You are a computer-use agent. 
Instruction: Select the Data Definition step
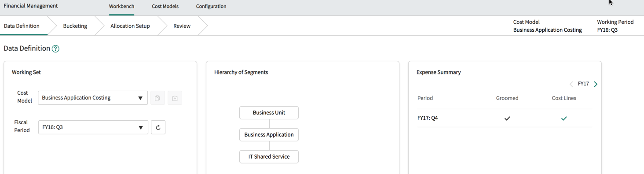pos(22,26)
